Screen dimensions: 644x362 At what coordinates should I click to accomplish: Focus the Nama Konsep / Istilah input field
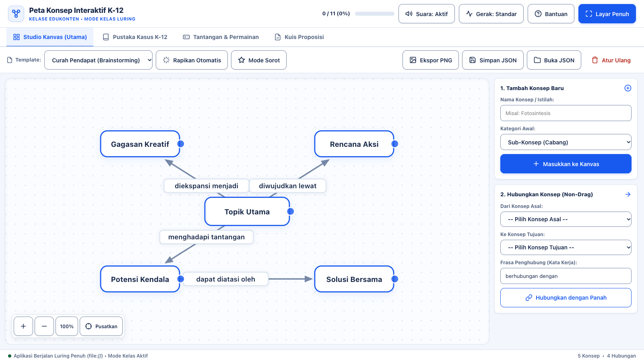[x=566, y=113]
